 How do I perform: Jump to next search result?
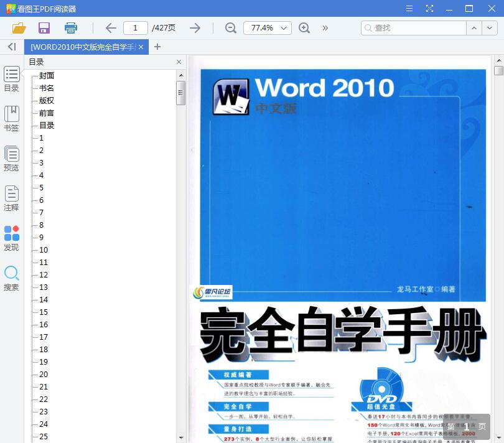[490, 28]
